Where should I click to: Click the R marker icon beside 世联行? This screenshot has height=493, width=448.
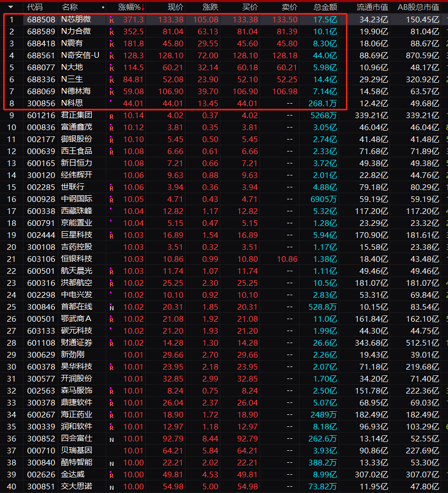point(111,188)
